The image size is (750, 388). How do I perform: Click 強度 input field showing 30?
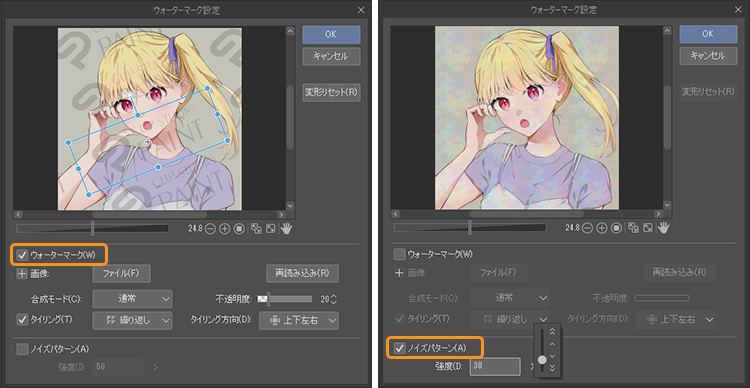click(495, 366)
